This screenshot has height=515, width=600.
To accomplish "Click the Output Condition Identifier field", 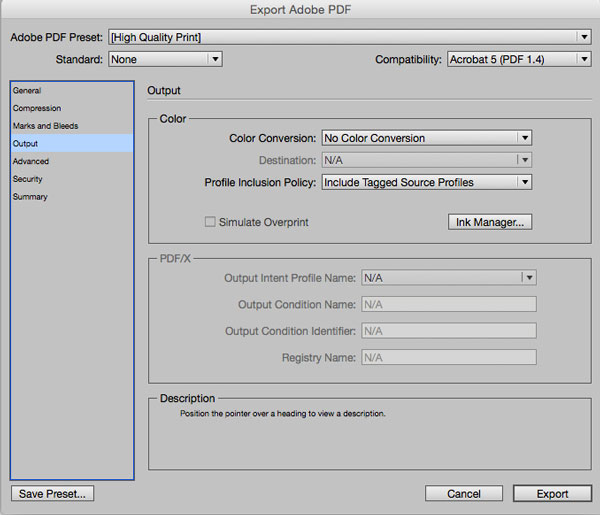I will click(449, 331).
